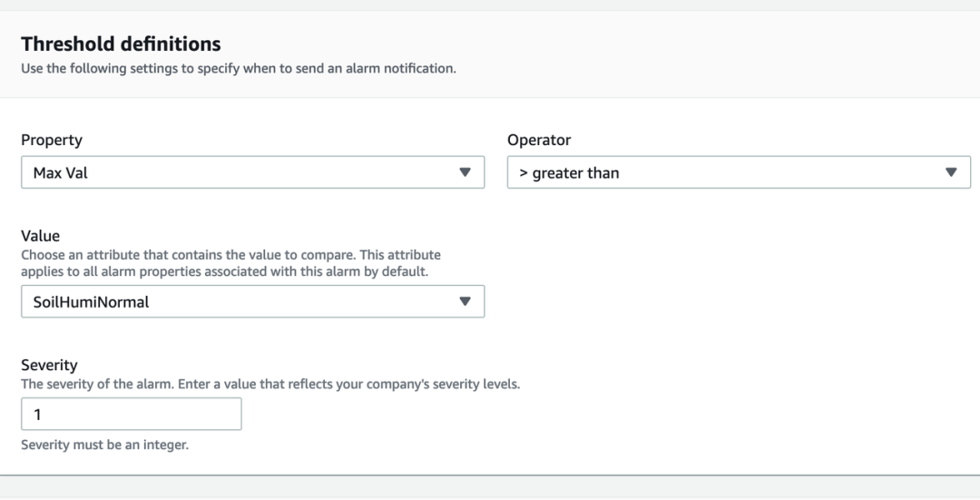Click 'Severity must be an integer' hint
This screenshot has height=500, width=980.
(104, 445)
